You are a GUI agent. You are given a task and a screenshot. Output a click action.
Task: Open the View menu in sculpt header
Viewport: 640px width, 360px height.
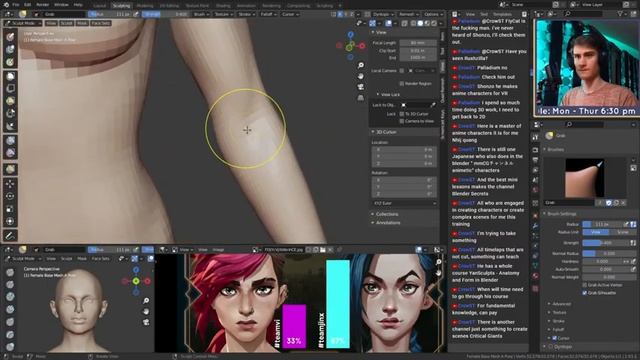point(51,23)
